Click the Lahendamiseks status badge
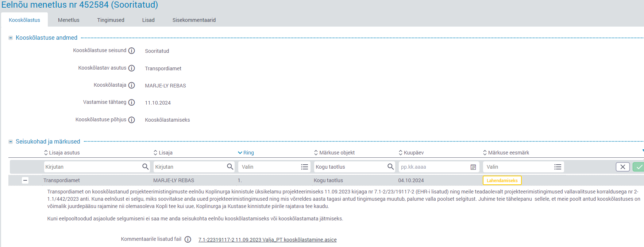This screenshot has width=644, height=247. point(502,180)
